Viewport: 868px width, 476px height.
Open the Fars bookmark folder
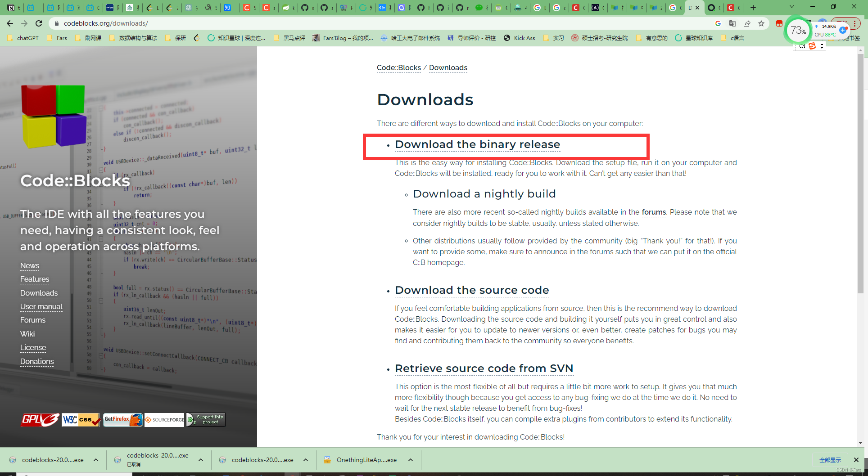(x=57, y=38)
